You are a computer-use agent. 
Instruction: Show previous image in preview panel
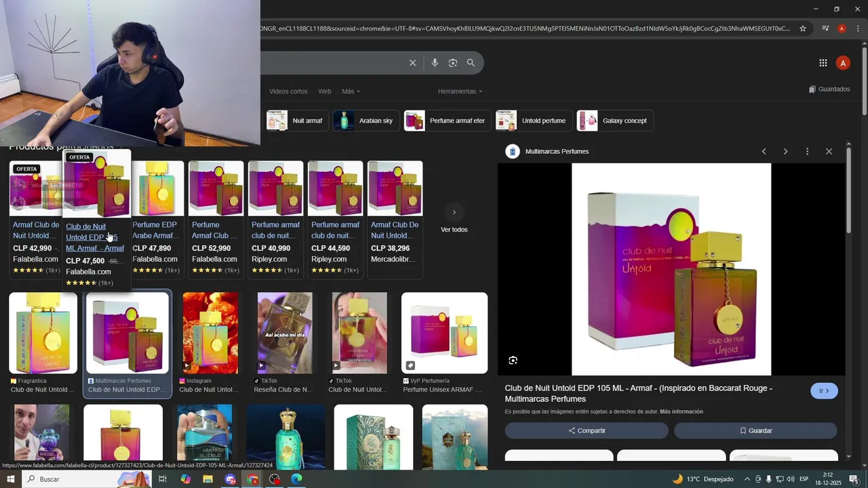(x=764, y=151)
